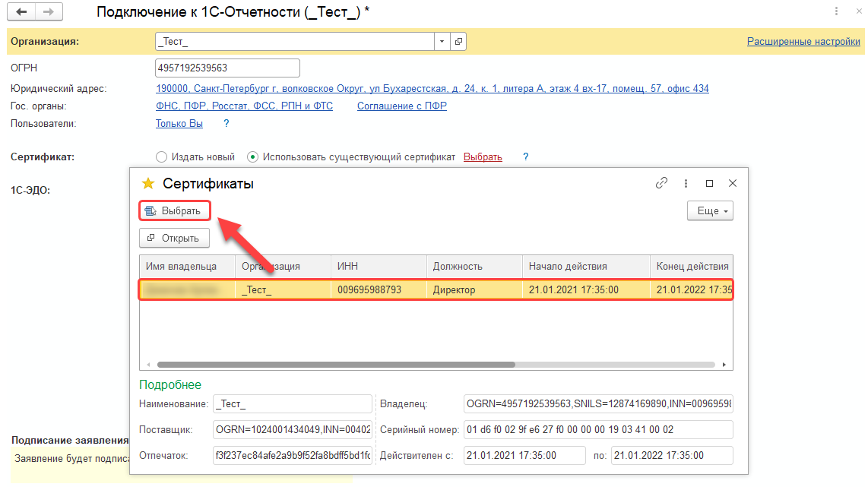Collapse the Подробнее section
Viewport: 868px width, 487px height.
(170, 385)
